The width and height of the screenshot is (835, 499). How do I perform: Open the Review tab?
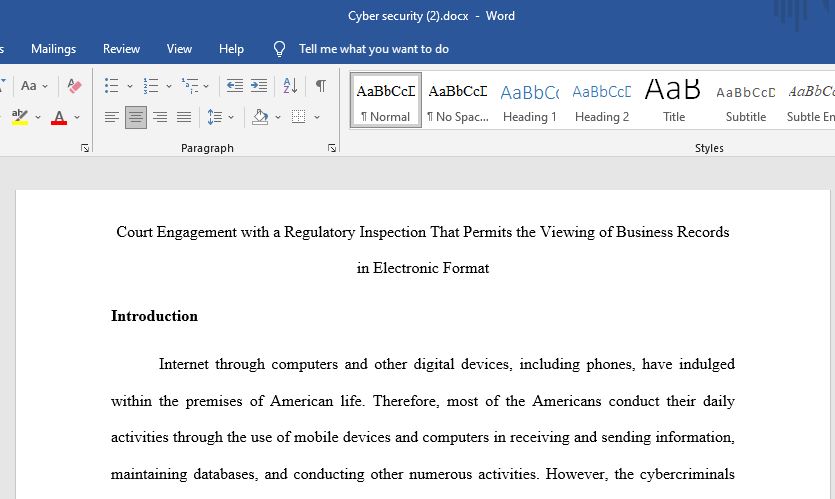(x=121, y=48)
